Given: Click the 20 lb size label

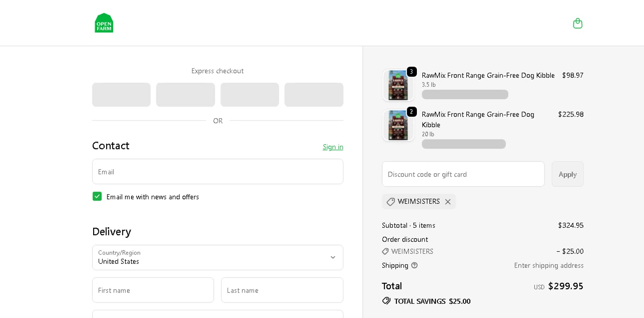Looking at the screenshot, I should (428, 134).
